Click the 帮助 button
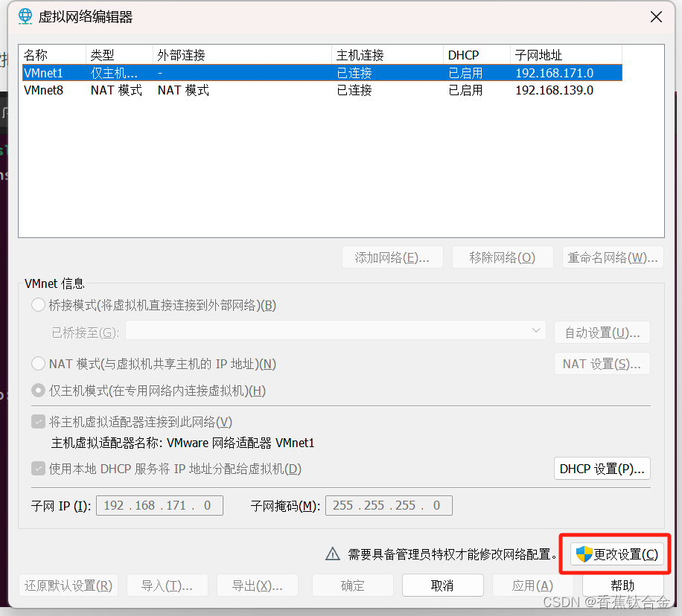Screen dimensions: 682x616 point(623,585)
